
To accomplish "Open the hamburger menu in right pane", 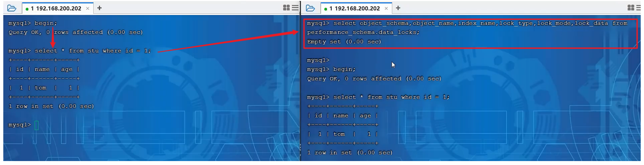I will 639,8.
